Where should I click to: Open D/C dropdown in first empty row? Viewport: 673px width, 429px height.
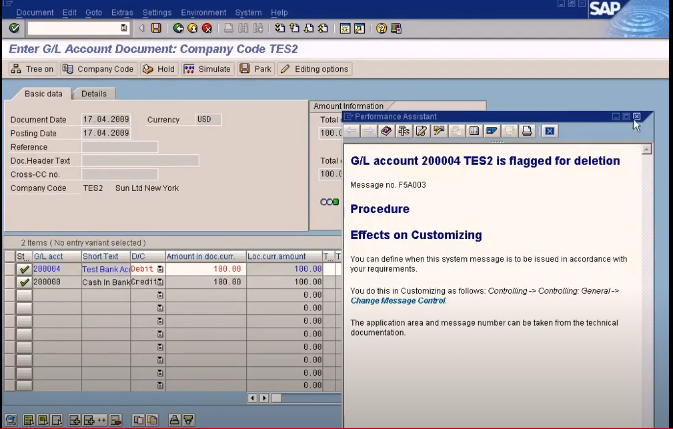tap(160, 295)
